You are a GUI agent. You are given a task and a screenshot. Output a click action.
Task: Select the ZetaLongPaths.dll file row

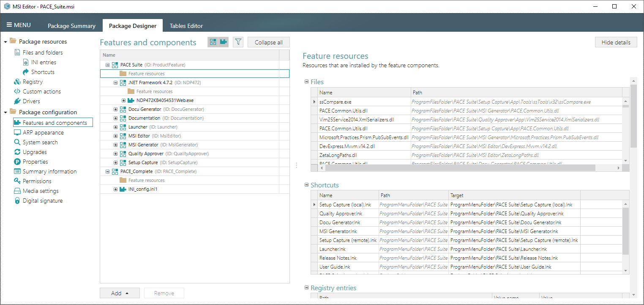[x=467, y=155]
